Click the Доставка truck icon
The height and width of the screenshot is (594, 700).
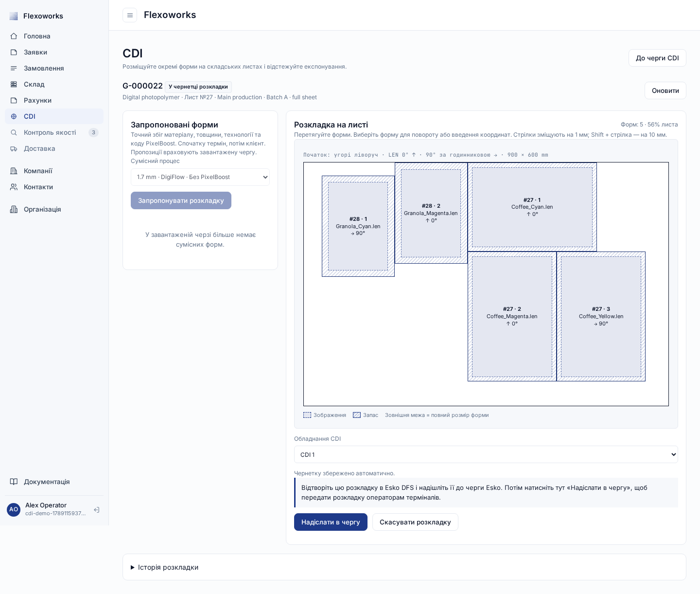(x=14, y=148)
